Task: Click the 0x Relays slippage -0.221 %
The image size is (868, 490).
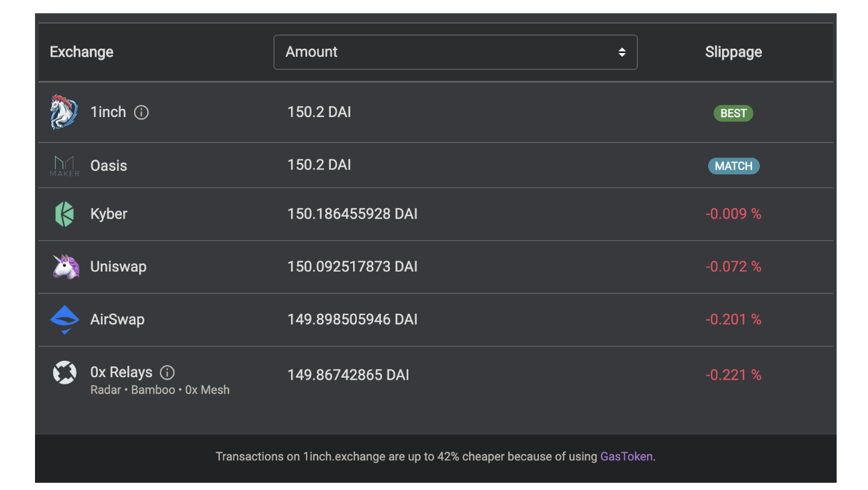Action: click(733, 375)
